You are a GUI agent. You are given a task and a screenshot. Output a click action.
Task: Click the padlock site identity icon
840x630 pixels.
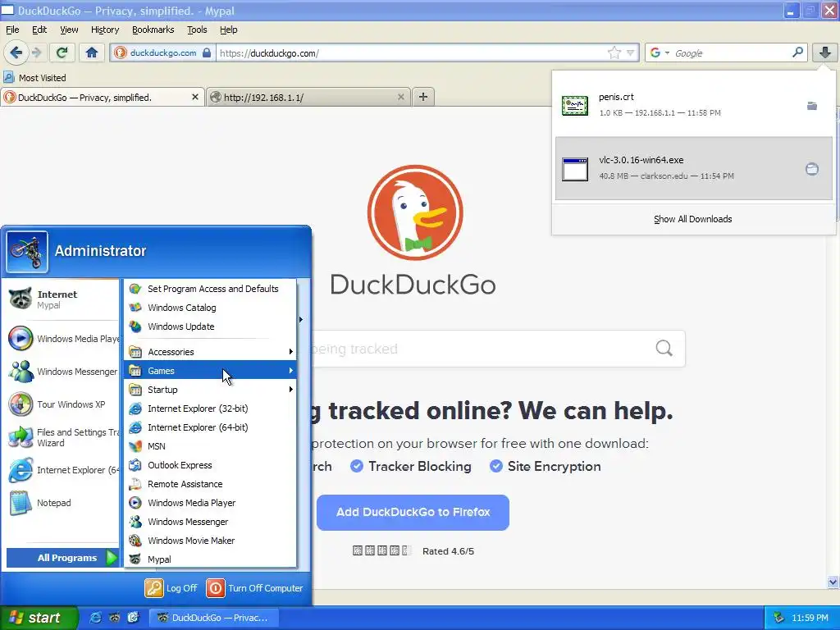point(207,52)
